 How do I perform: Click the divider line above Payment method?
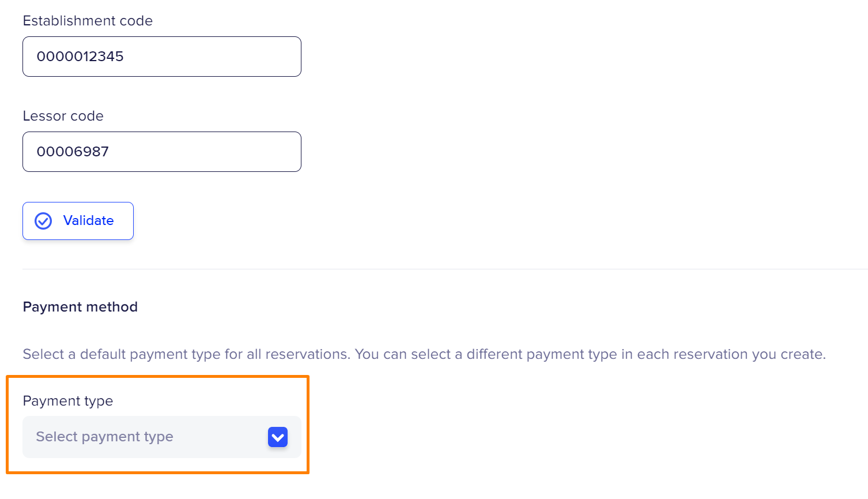(x=444, y=269)
